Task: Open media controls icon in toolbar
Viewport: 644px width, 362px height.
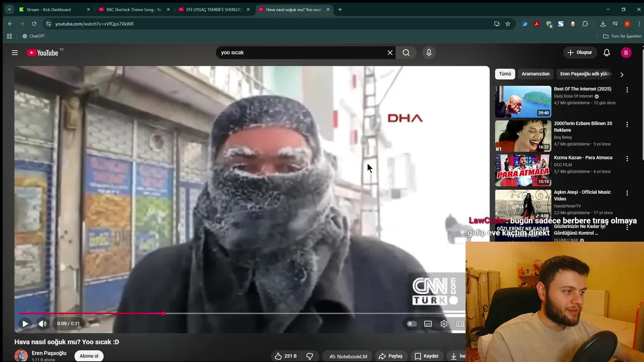Action: click(x=615, y=24)
